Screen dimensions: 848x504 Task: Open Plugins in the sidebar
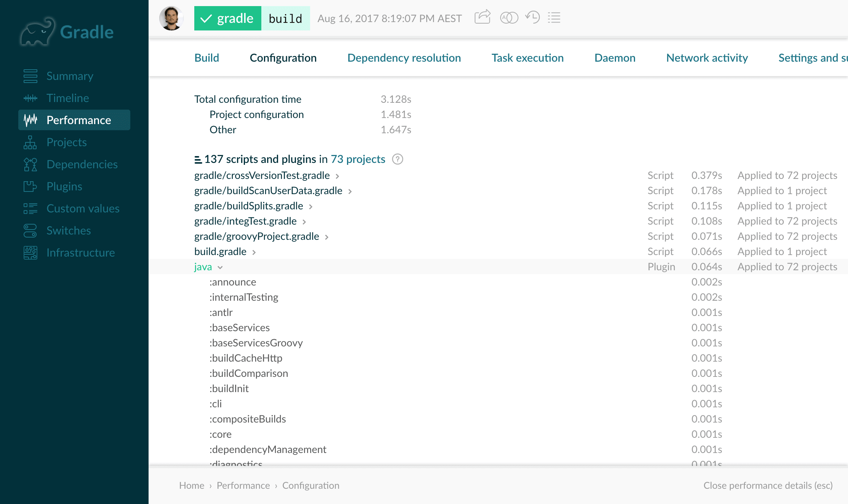[64, 187]
